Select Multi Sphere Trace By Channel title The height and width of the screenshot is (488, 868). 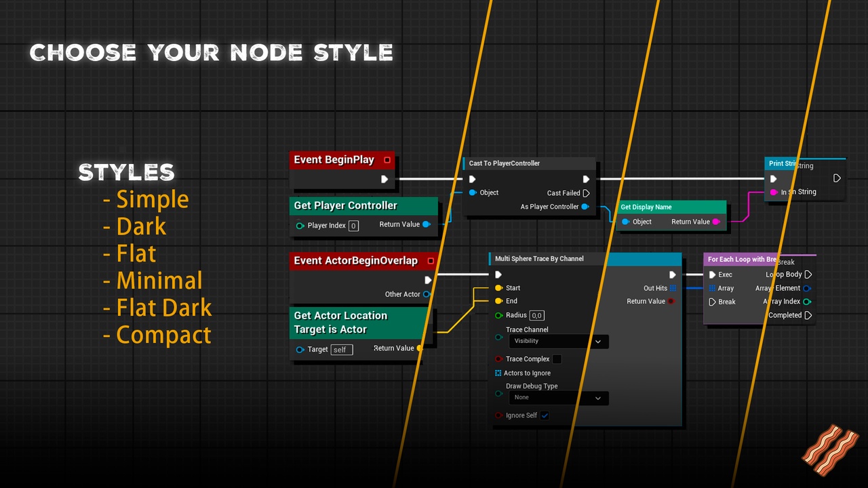tap(539, 258)
